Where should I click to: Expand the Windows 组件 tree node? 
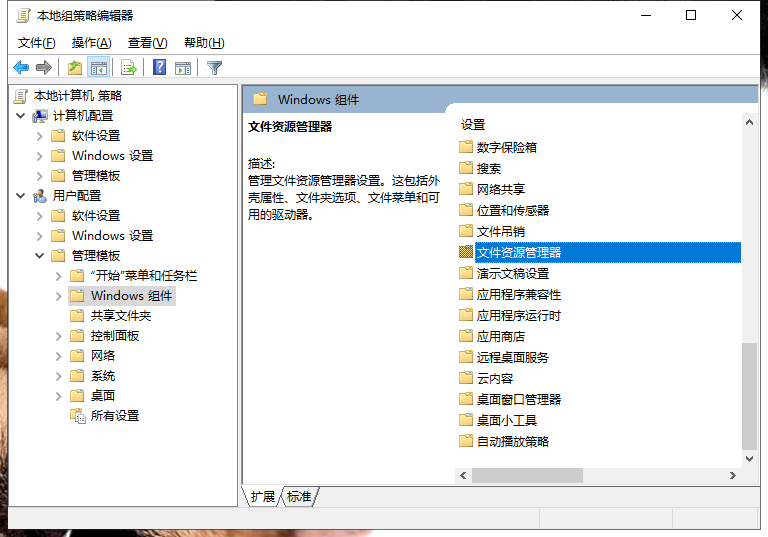(58, 296)
